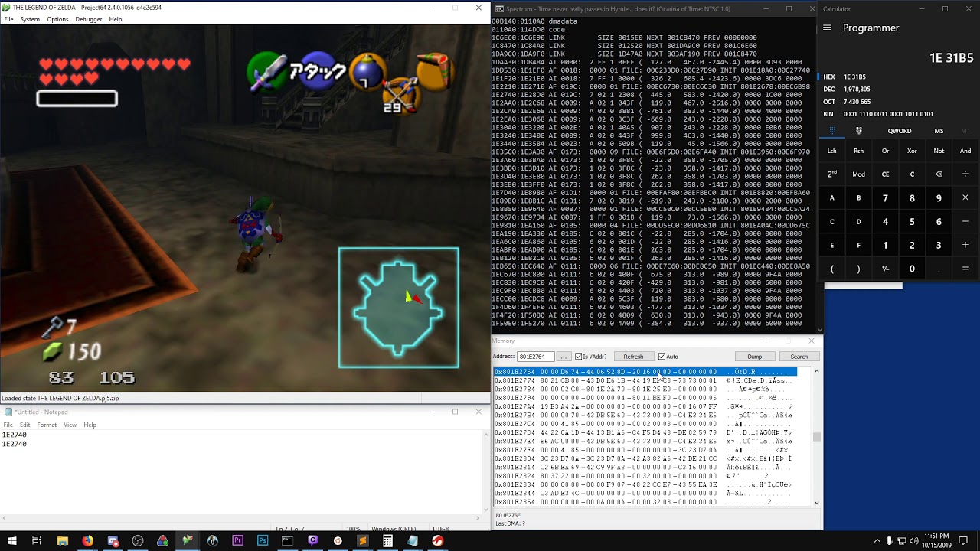
Task: Open Adobe Photoshop from the taskbar
Action: click(263, 540)
